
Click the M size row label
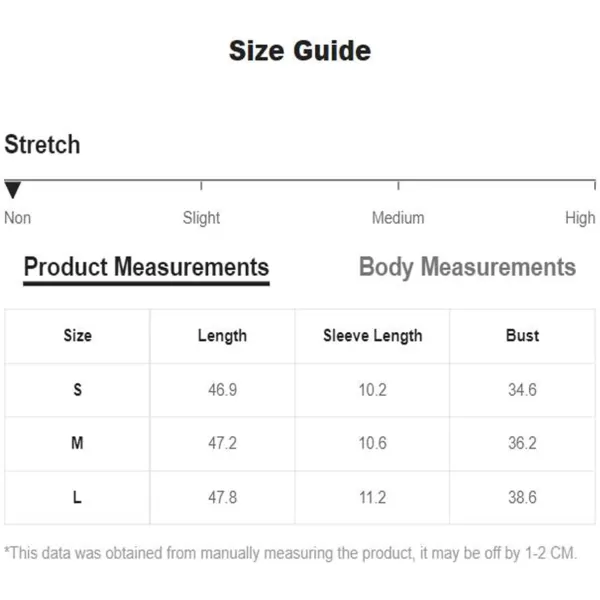coord(77,443)
